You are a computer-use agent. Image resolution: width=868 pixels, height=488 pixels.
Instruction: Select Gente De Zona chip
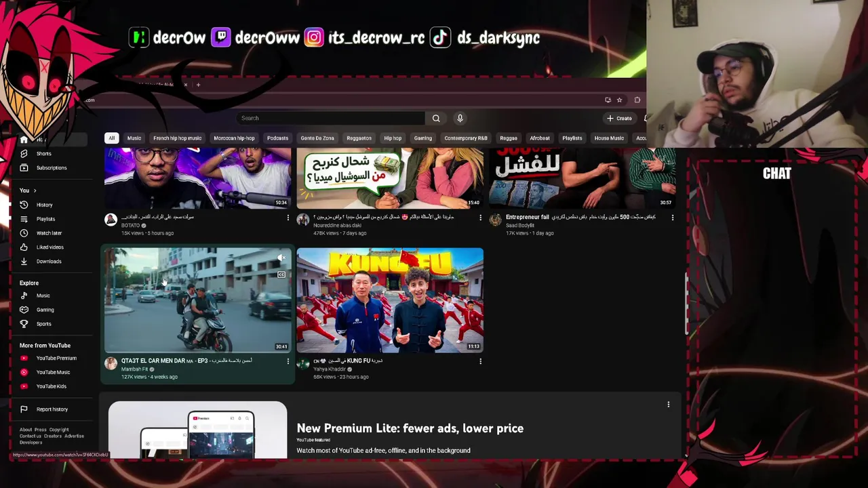[x=317, y=138]
